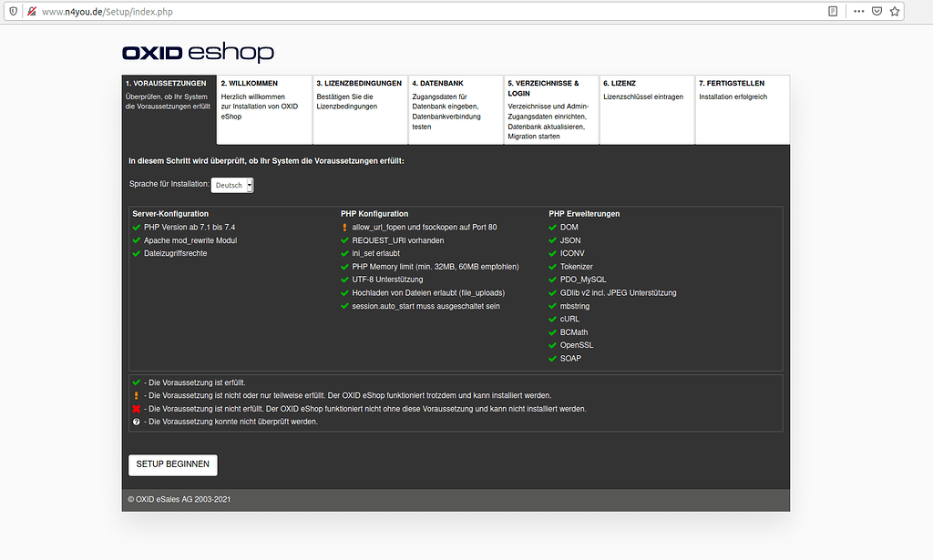
Task: Click the check beside UTF-8 Unterstützung
Action: pyautogui.click(x=344, y=280)
